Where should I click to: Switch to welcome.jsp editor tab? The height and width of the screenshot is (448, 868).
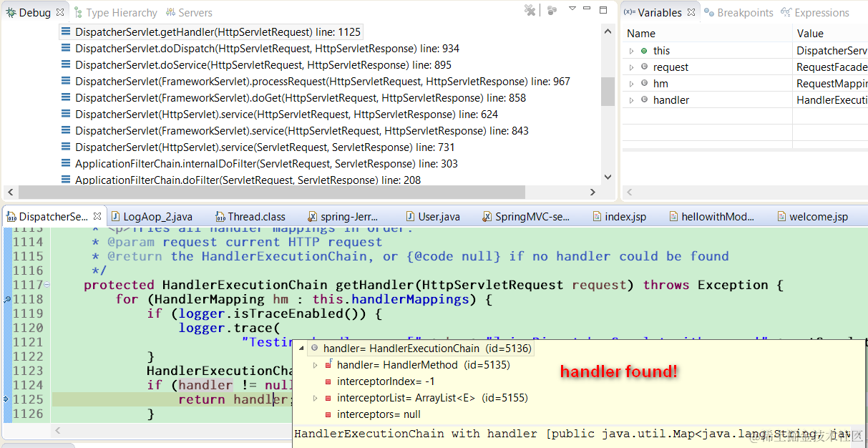(812, 217)
